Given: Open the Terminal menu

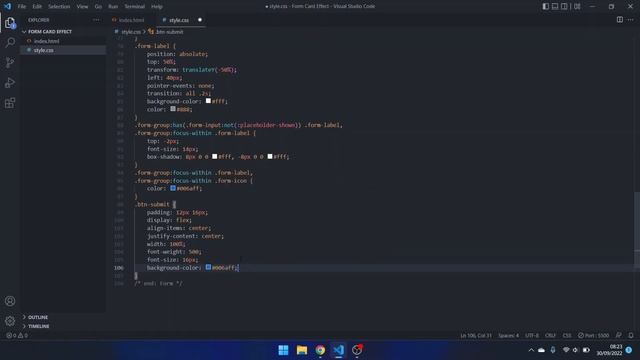Looking at the screenshot, I should click(x=134, y=7).
